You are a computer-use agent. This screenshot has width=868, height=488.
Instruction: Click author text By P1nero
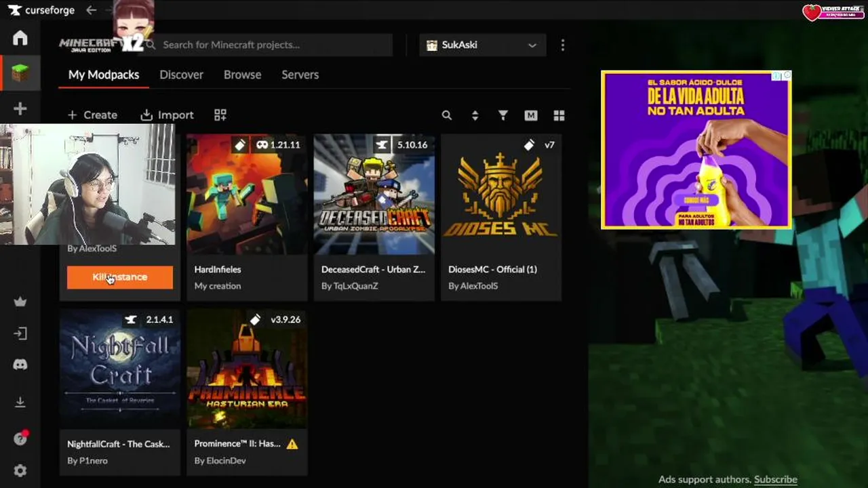(87, 461)
